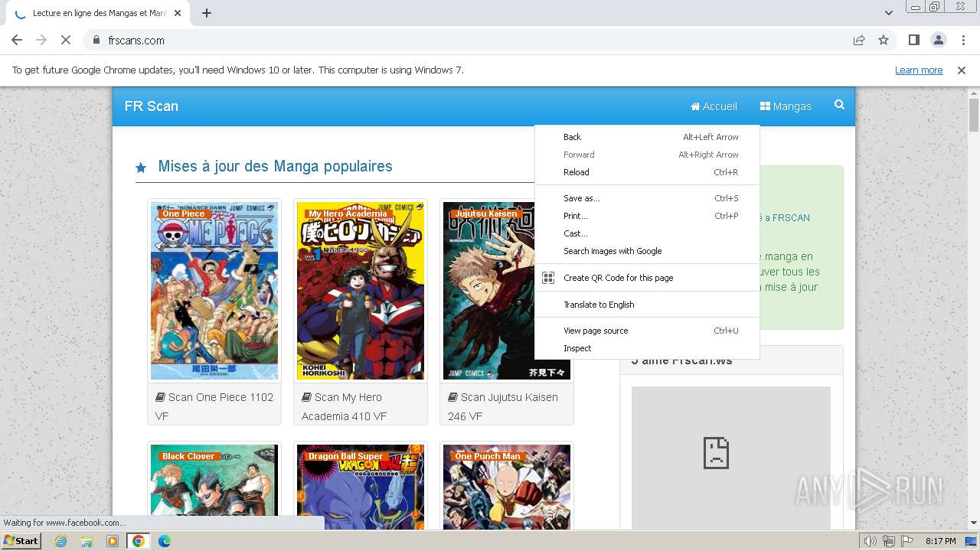Click the volume tray icon
The height and width of the screenshot is (551, 980).
(x=870, y=541)
